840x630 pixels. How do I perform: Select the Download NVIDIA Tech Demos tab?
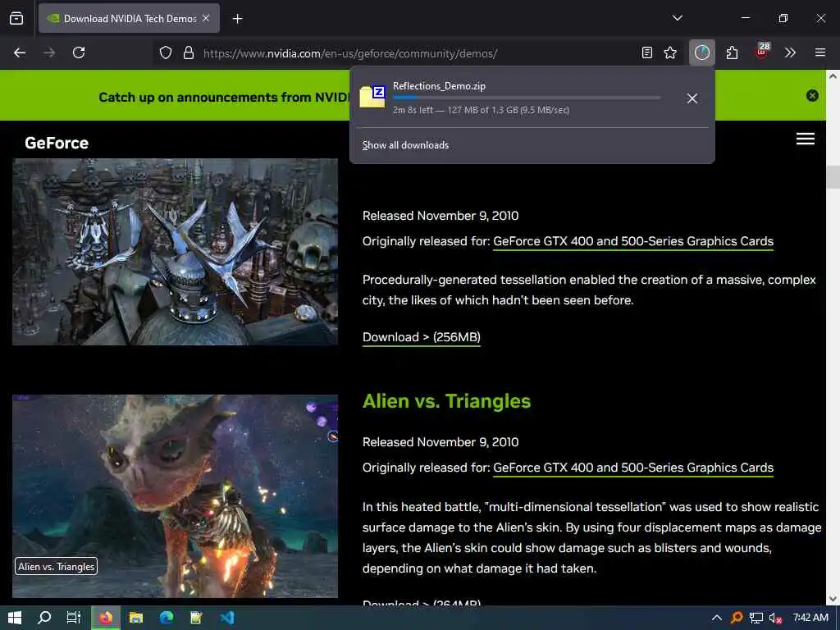click(x=129, y=18)
